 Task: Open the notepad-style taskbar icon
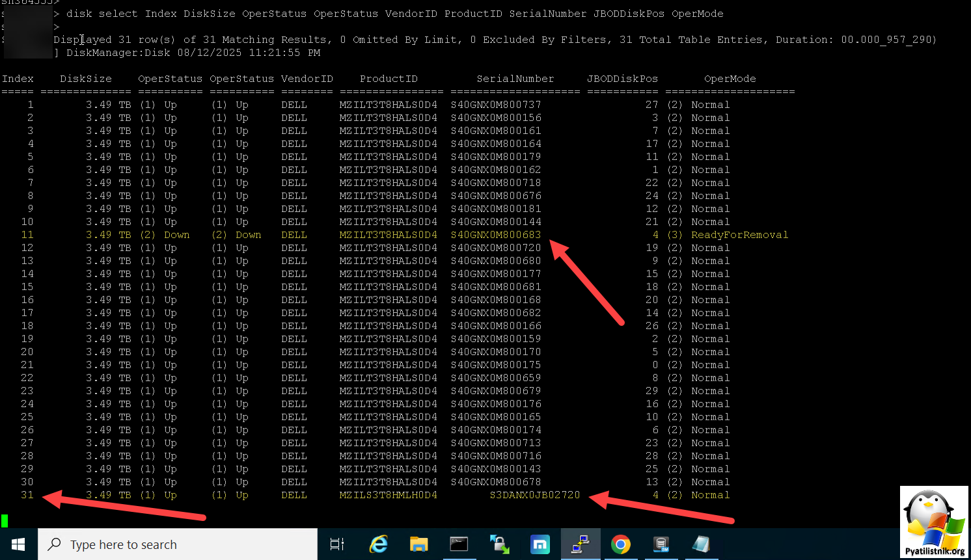click(702, 544)
